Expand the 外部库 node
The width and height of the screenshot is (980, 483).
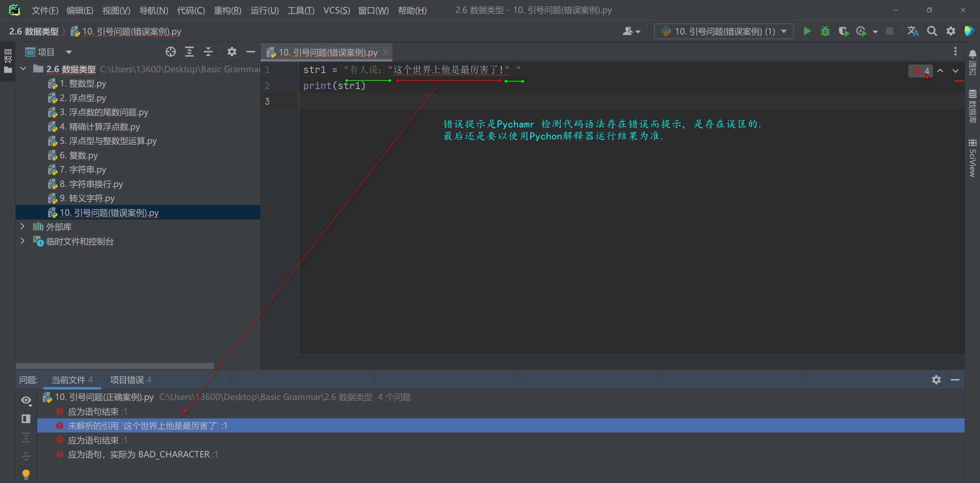(23, 226)
